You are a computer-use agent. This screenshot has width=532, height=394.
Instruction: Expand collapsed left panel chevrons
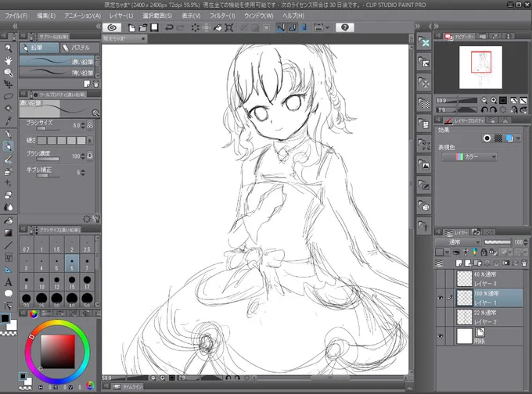[x=15, y=26]
